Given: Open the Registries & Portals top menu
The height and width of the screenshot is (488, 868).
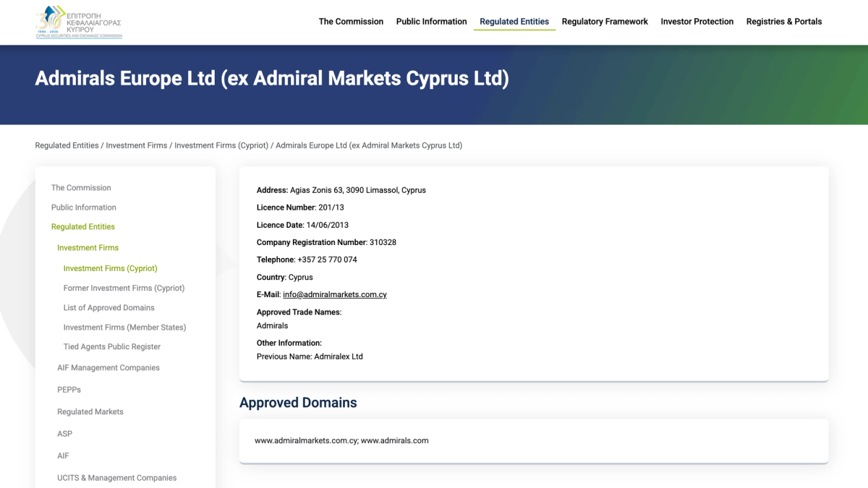Looking at the screenshot, I should (784, 22).
